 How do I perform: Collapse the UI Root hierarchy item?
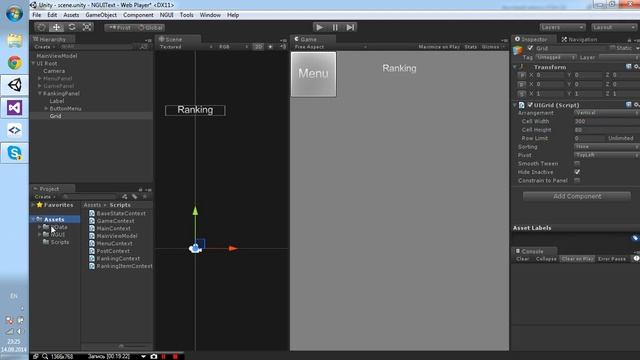point(33,64)
